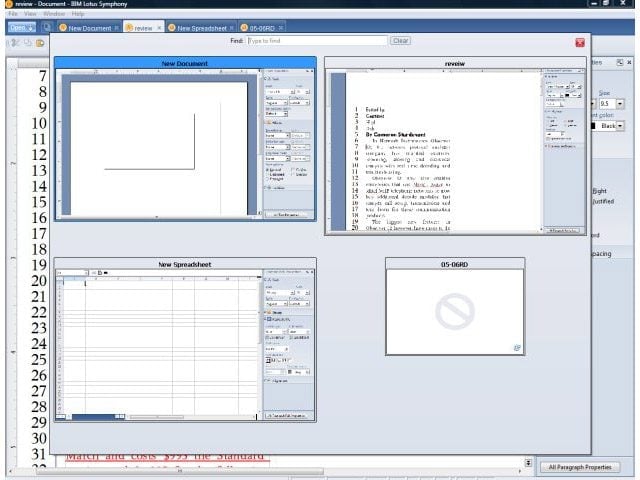The width and height of the screenshot is (640, 480).
Task: Click the New Spreadsheet thumbnail title
Action: coord(185,264)
